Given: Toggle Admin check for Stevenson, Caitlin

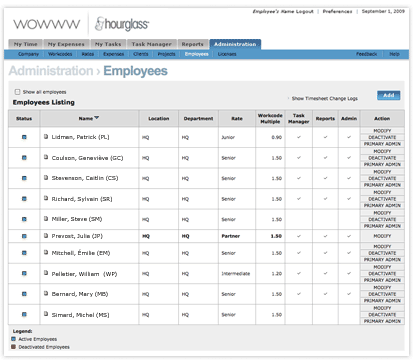Looking at the screenshot, I should pos(349,178).
